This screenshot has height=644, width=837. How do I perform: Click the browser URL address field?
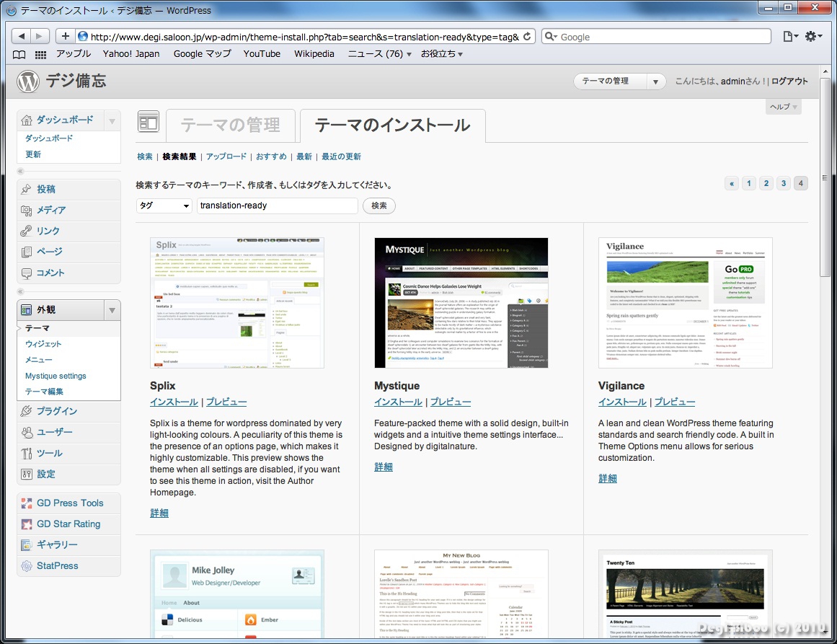[x=306, y=36]
